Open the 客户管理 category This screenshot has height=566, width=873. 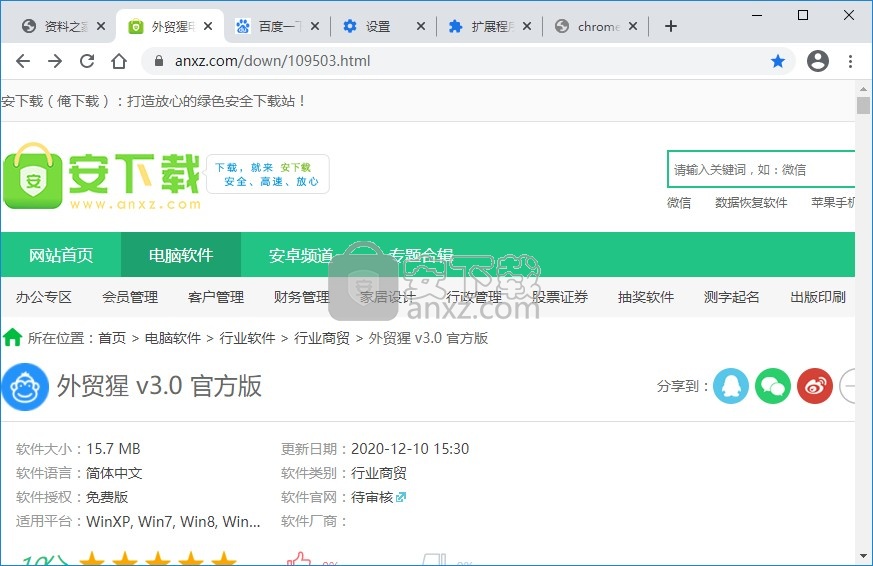[216, 297]
